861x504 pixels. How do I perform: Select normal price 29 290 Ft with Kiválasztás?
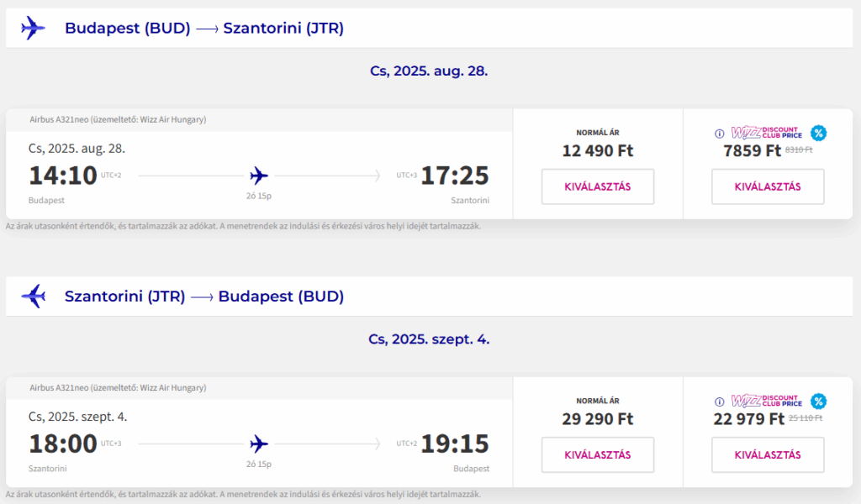pyautogui.click(x=598, y=455)
